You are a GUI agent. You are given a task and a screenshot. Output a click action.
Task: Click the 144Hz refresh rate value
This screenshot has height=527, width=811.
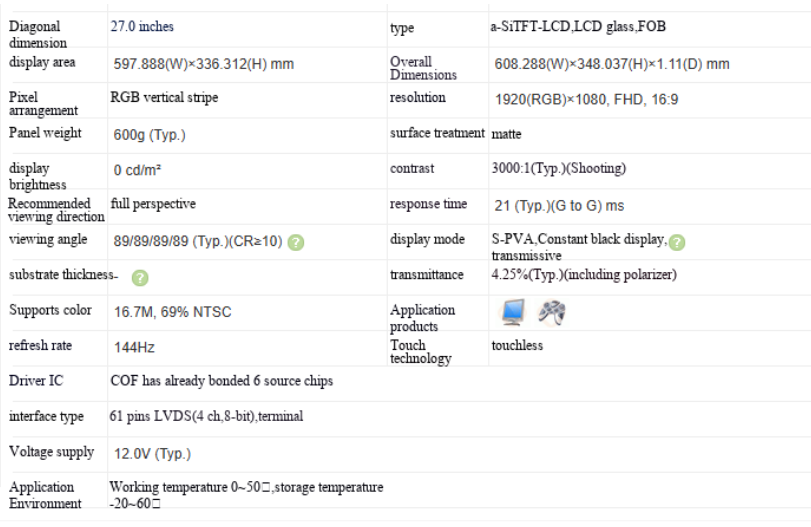(x=134, y=347)
